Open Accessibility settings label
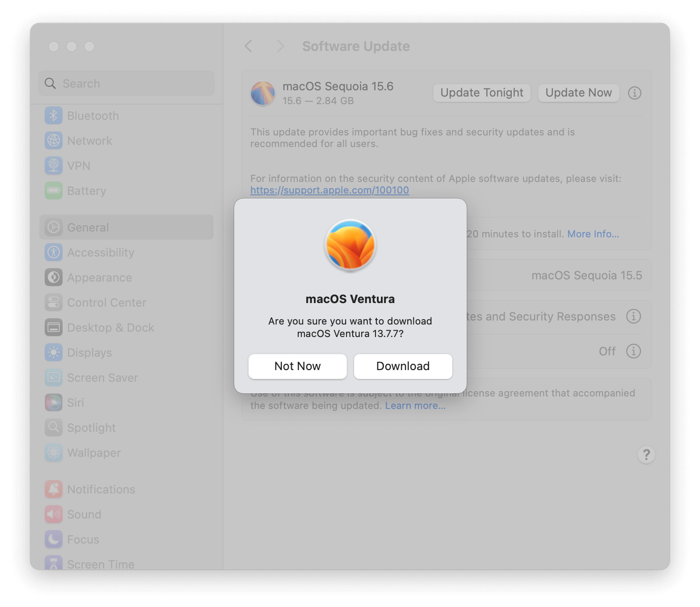 coord(101,253)
